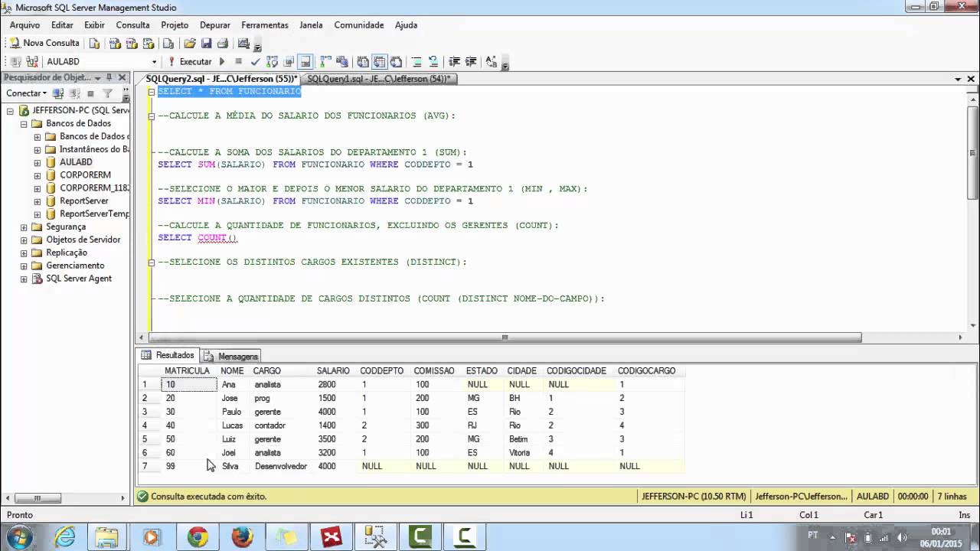
Task: Click Disconnect icon in Object Explorer toolbar
Action: 74,93
